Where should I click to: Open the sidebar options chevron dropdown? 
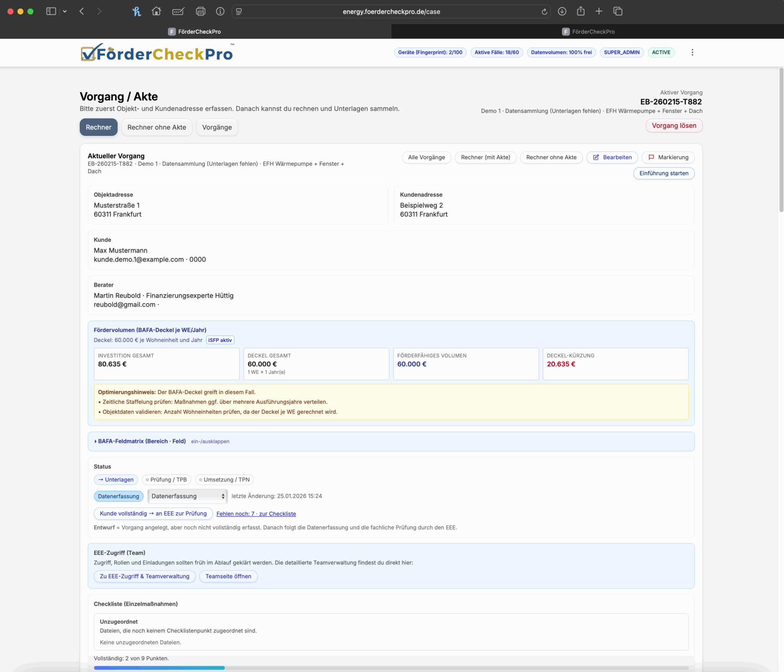click(x=65, y=11)
